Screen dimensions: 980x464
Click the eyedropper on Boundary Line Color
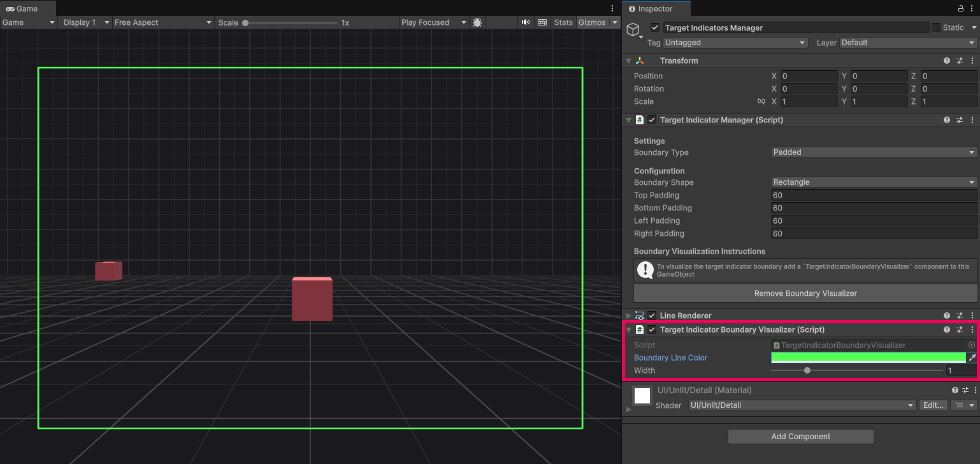[x=972, y=358]
